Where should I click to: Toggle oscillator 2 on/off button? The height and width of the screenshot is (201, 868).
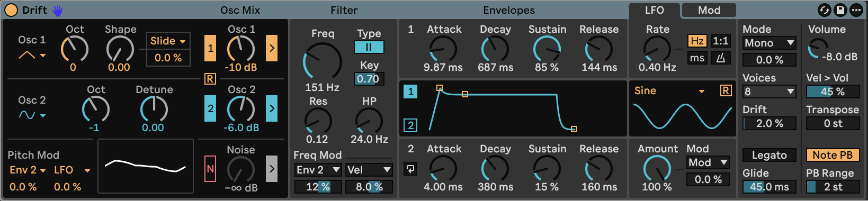coord(210,108)
